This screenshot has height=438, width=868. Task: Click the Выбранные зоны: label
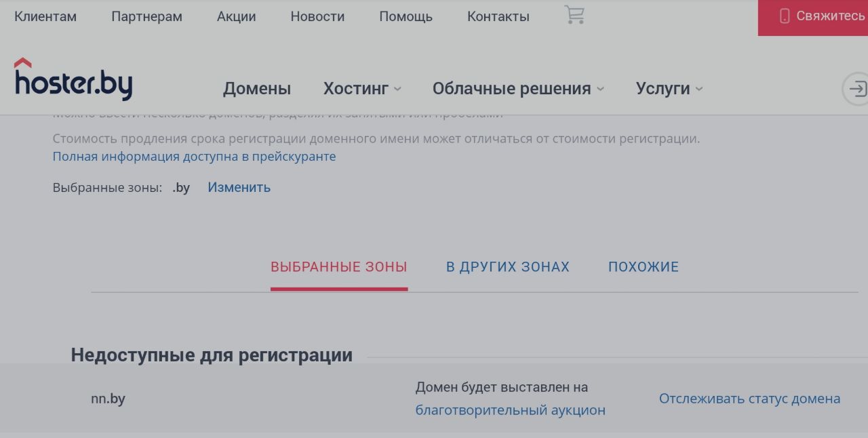(108, 188)
